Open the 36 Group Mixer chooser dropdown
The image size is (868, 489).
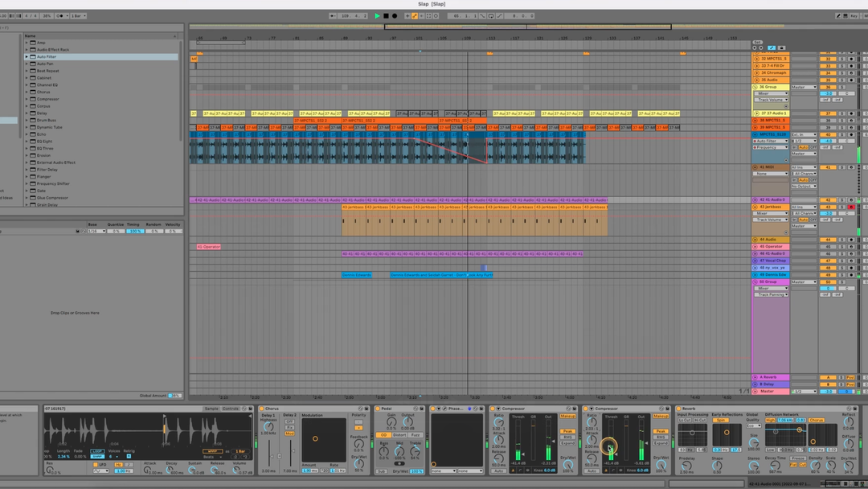770,93
